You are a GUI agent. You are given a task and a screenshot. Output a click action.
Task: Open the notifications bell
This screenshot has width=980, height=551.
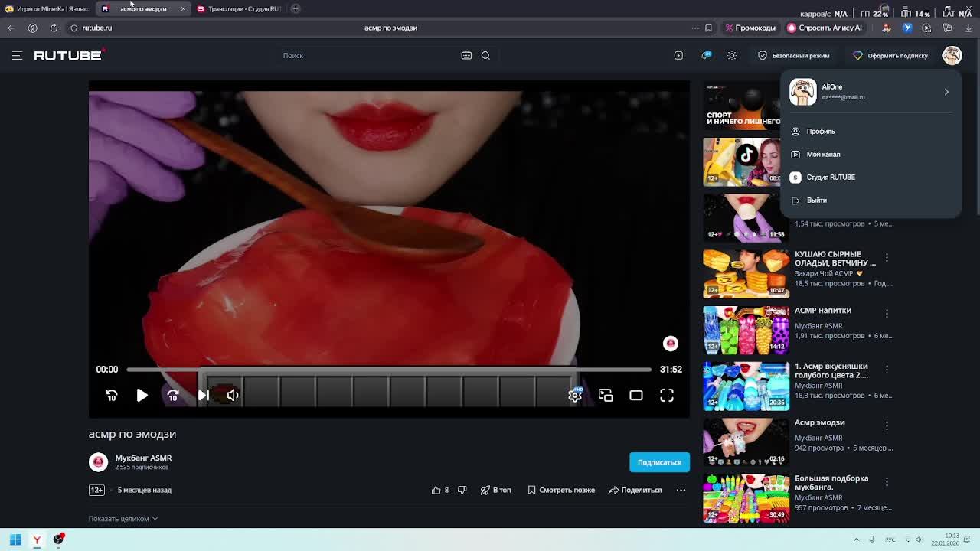point(706,55)
